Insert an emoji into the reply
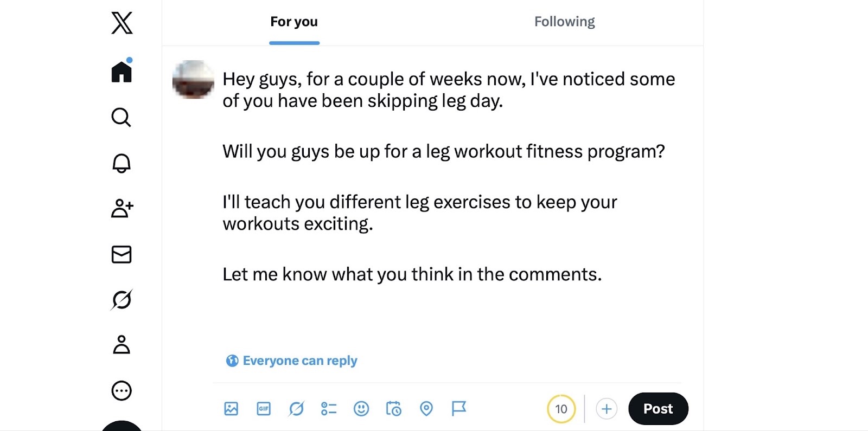This screenshot has height=431, width=868. click(361, 409)
